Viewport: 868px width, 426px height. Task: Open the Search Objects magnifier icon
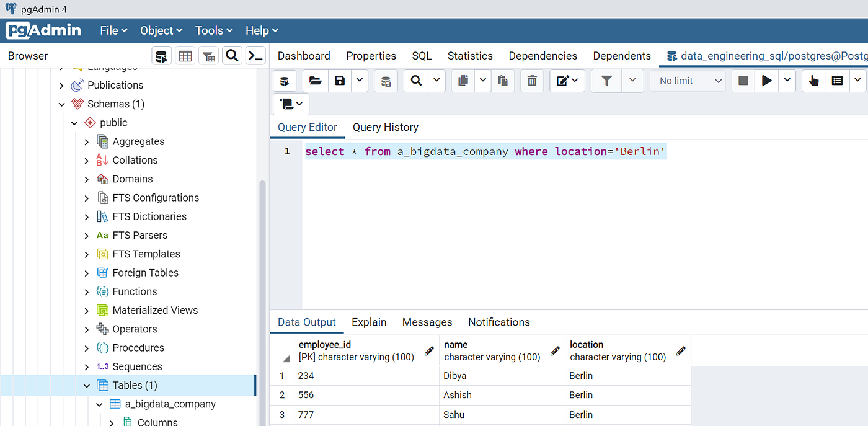click(x=232, y=56)
